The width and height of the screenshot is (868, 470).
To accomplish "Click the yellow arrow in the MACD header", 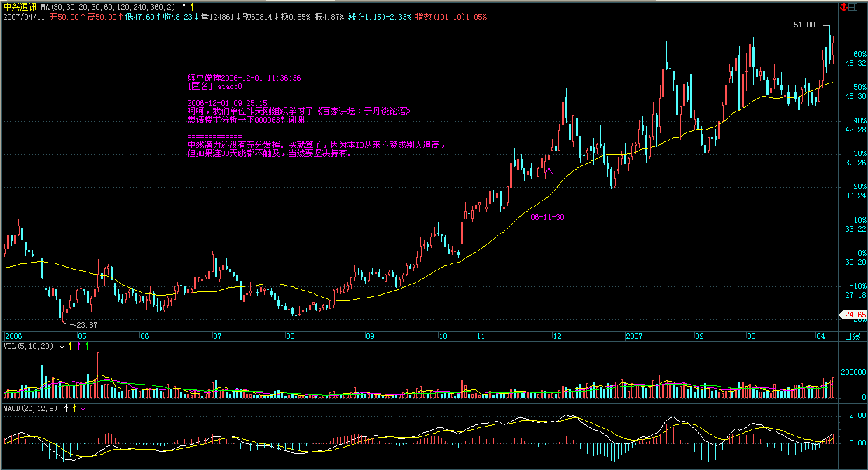I will [x=74, y=408].
